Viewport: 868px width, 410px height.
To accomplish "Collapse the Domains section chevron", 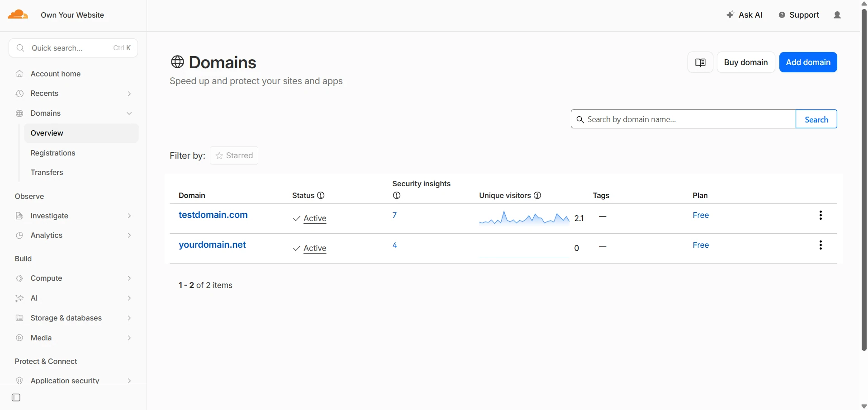I will click(129, 113).
